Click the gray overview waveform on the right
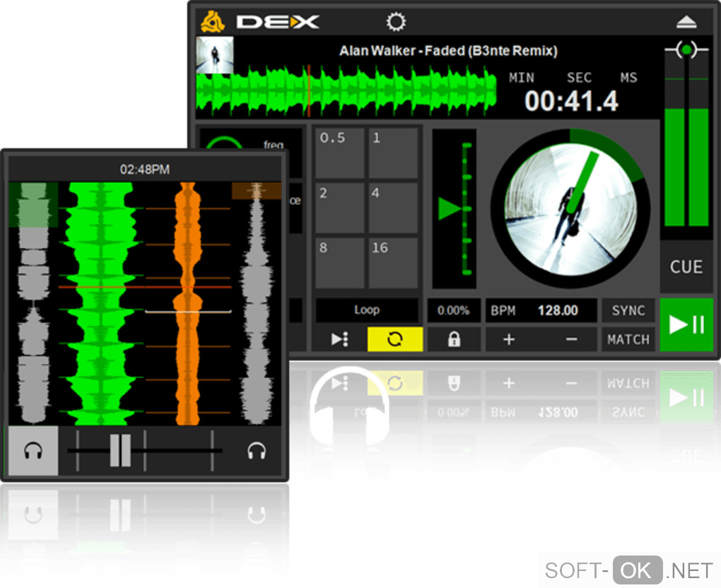 tap(257, 303)
